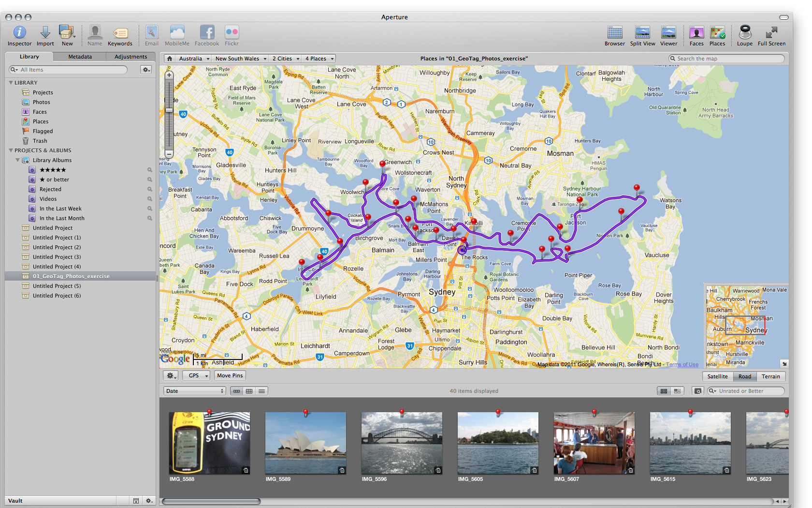Click the New project icon

(x=67, y=32)
